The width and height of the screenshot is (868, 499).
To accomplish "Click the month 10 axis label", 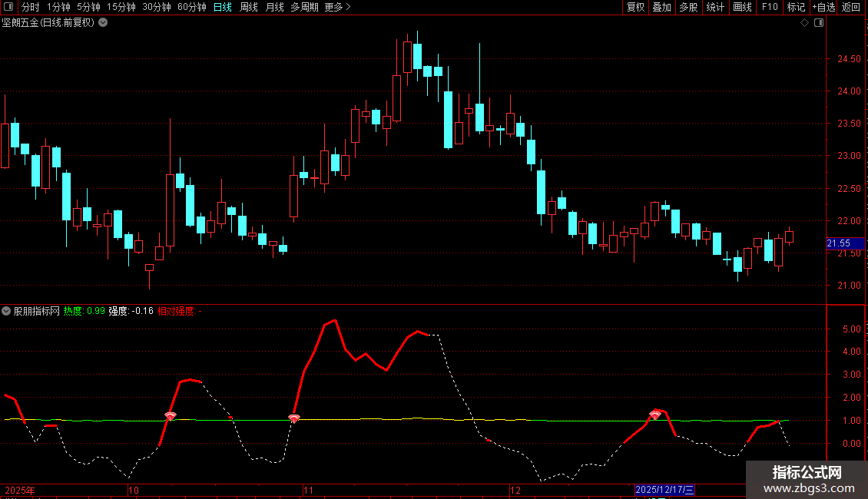I will 134,490.
